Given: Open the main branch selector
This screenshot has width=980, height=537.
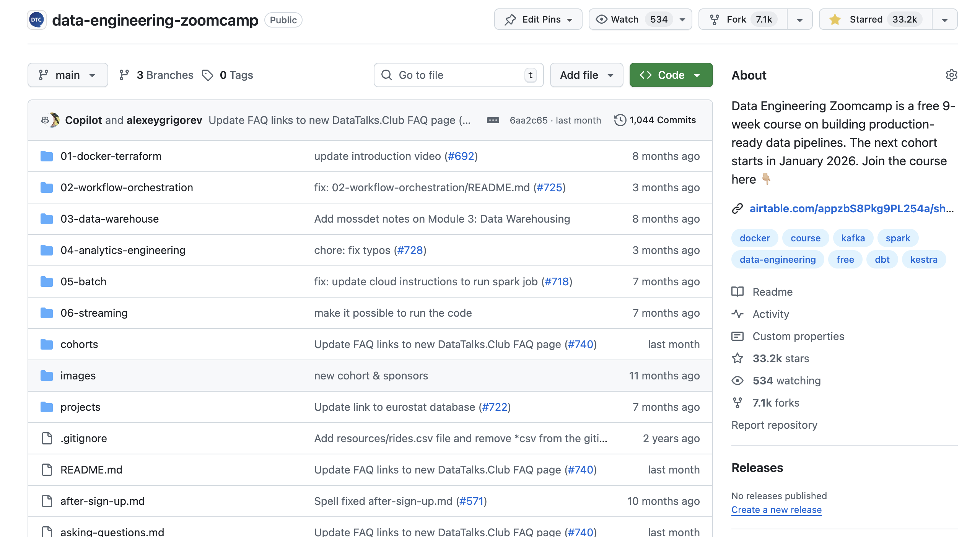Looking at the screenshot, I should (68, 75).
